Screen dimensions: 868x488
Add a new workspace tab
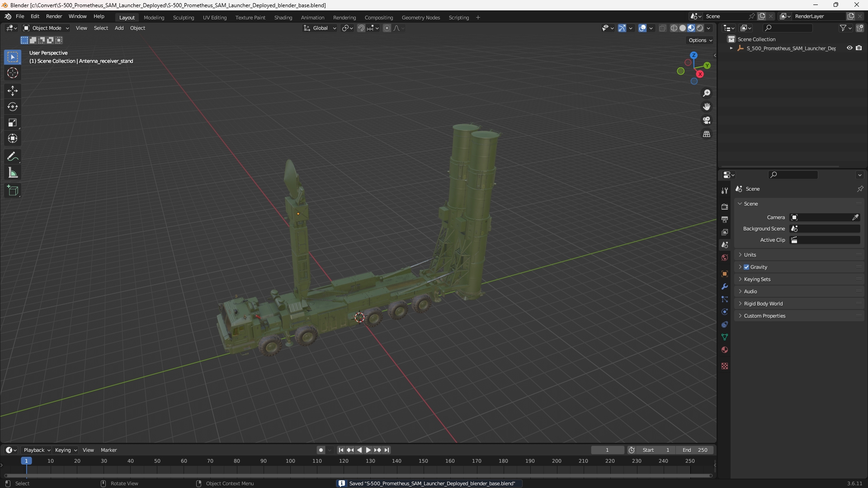(478, 18)
